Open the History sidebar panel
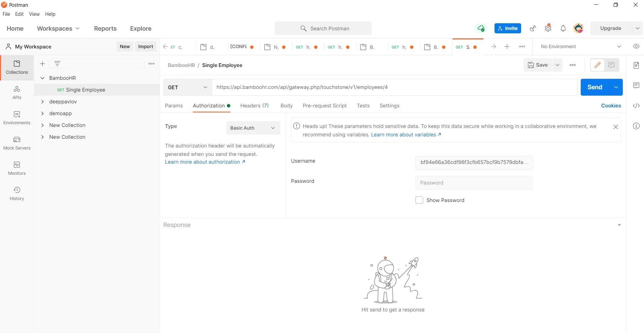Viewport: 644px width, 333px height. [17, 194]
